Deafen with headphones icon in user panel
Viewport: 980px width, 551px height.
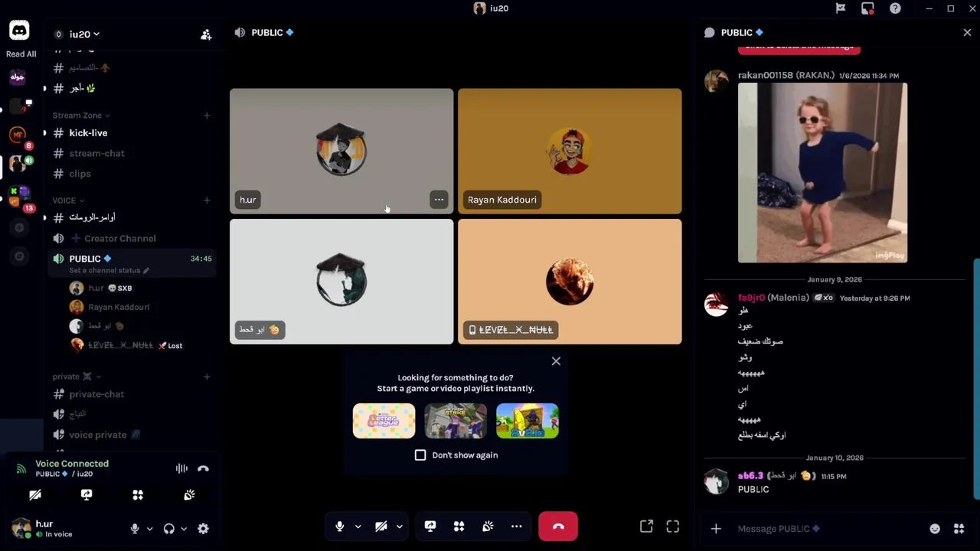(169, 529)
